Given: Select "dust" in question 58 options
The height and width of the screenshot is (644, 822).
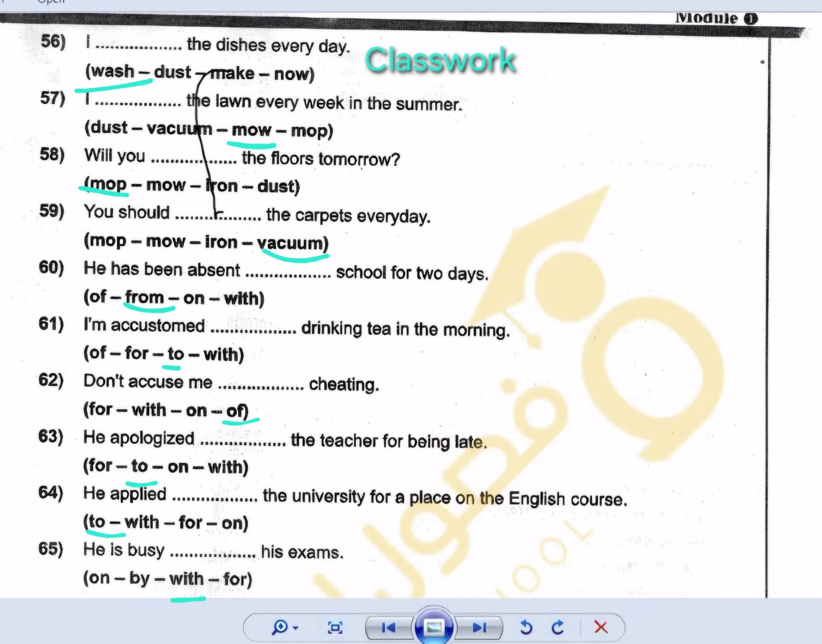Looking at the screenshot, I should click(275, 186).
